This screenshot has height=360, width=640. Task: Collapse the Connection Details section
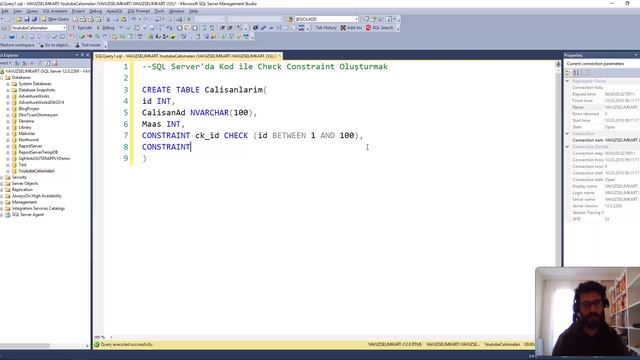[x=567, y=147]
